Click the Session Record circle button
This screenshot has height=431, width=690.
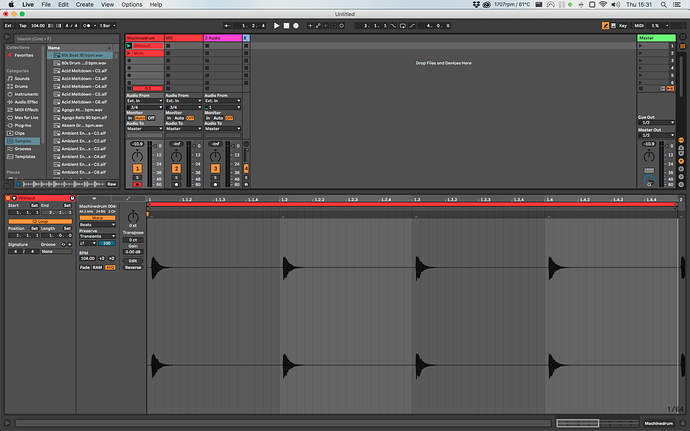(341, 26)
